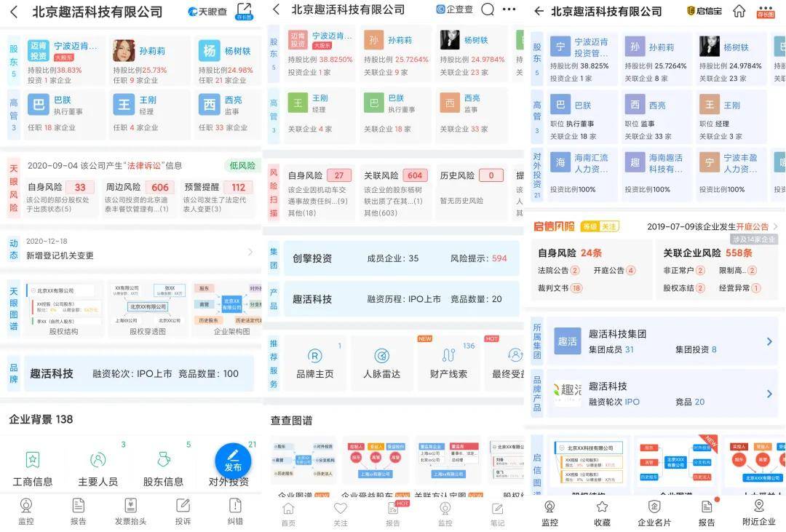Tap the 低风险 badge in 天眼风险
Image resolution: width=786 pixels, height=532 pixels.
[x=242, y=165]
